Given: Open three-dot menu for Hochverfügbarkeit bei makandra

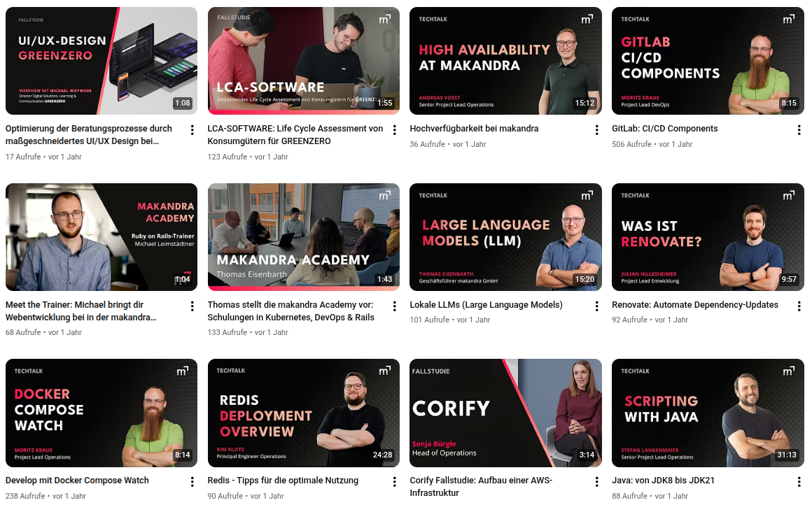Looking at the screenshot, I should (596, 130).
